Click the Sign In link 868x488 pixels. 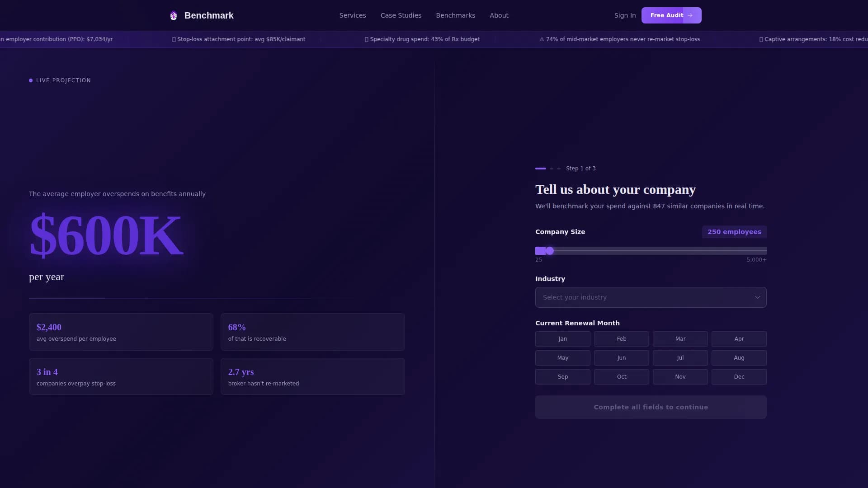[625, 15]
